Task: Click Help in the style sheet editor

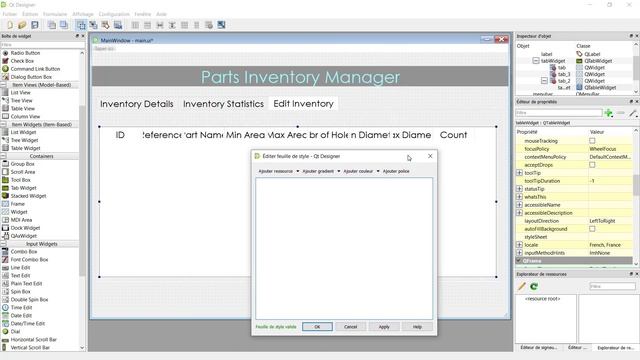Action: click(417, 327)
